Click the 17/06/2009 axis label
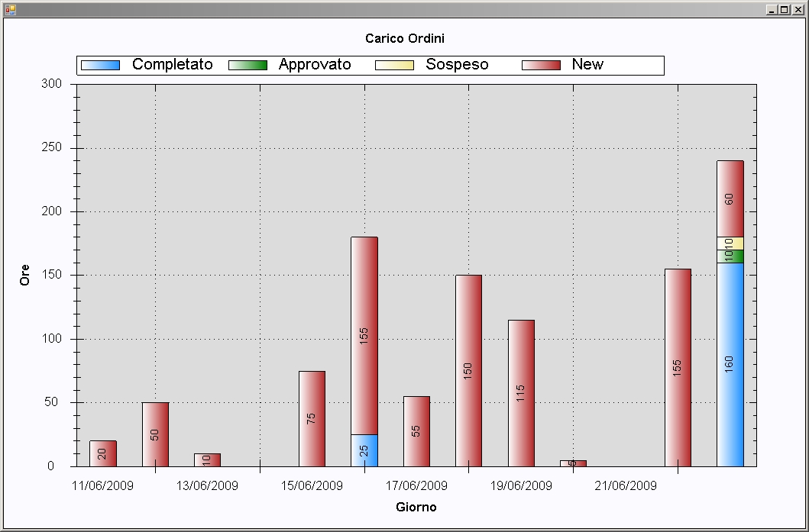This screenshot has width=809, height=532. click(417, 486)
